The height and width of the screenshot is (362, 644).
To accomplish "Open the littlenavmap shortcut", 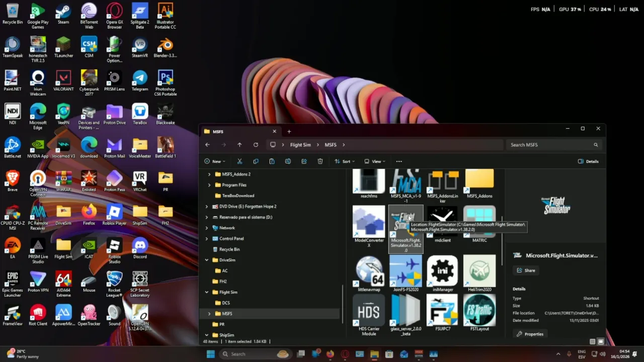I will 369,273.
